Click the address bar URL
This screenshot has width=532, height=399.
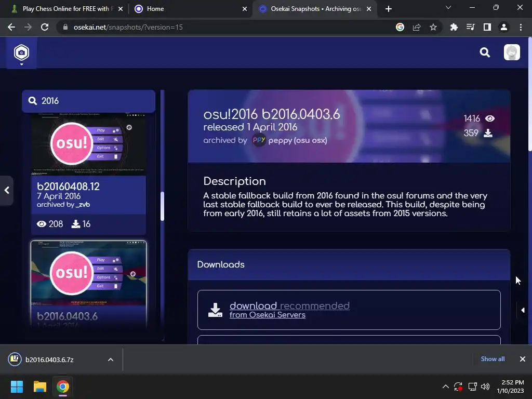pos(128,27)
